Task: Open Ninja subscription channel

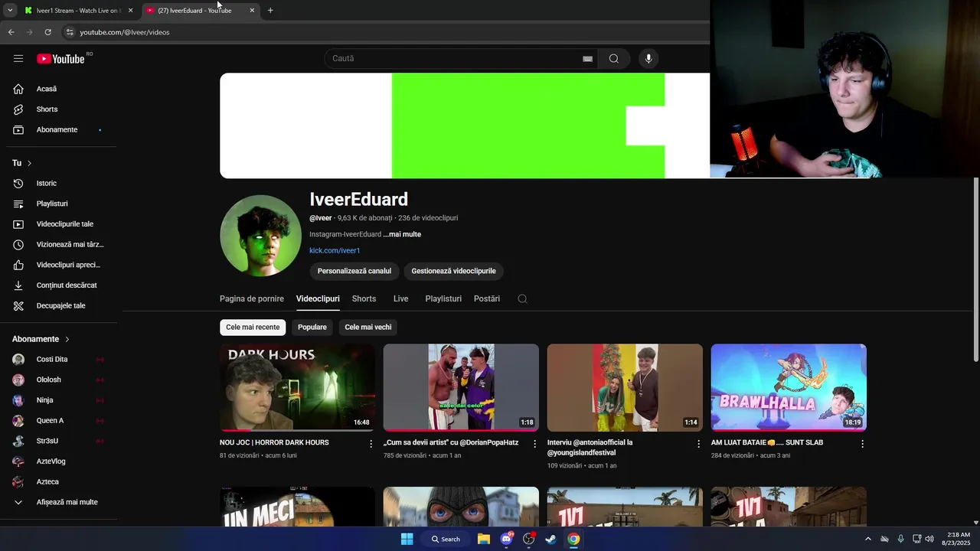Action: 60,400
